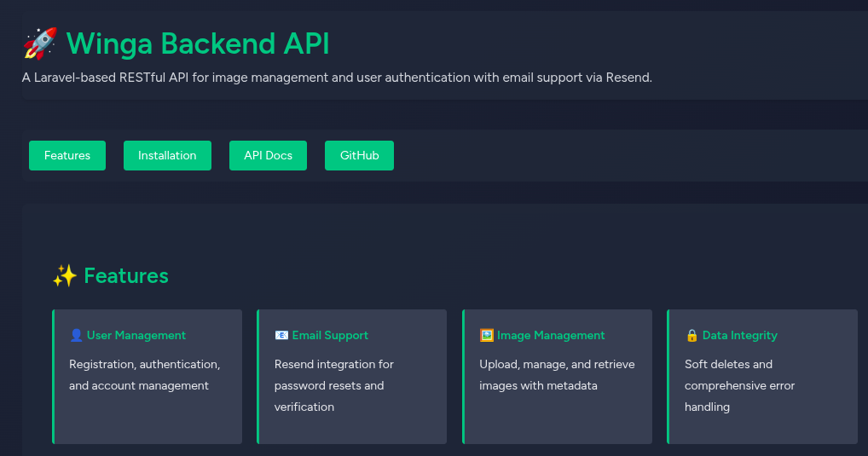Click the rocket emoji beside Winga Backend API
This screenshot has width=868, height=456.
40,43
